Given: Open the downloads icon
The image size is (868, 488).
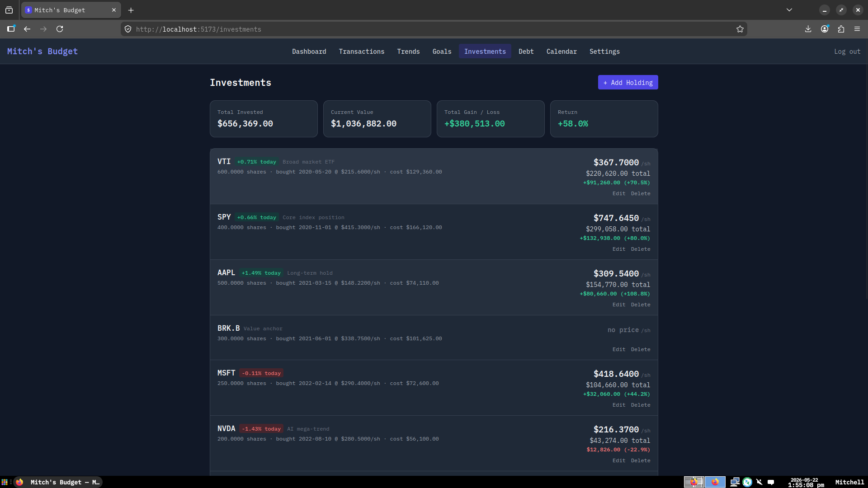Looking at the screenshot, I should (x=808, y=29).
